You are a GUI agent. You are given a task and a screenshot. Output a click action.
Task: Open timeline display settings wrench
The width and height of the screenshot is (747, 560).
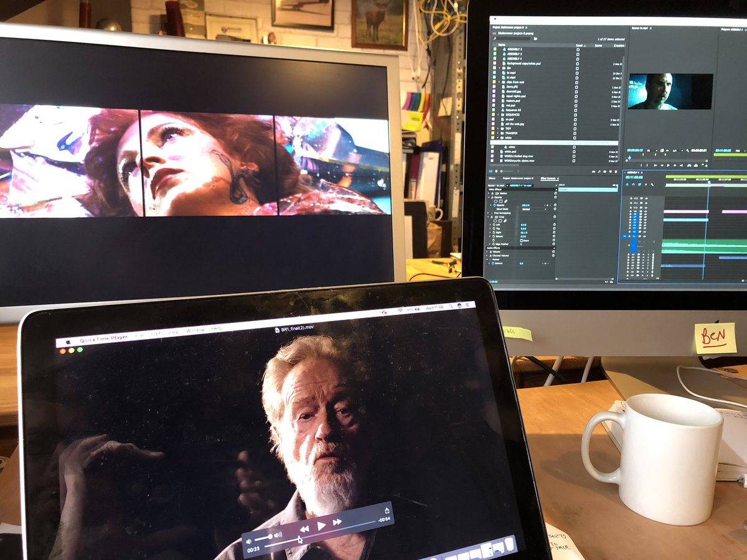click(652, 185)
